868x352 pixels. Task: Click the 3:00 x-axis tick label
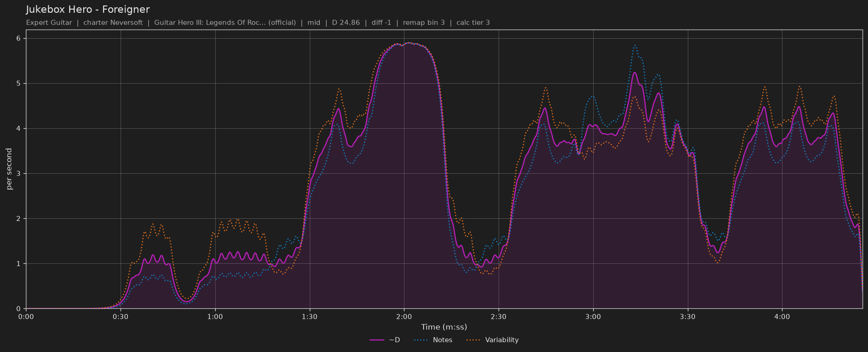pyautogui.click(x=593, y=317)
